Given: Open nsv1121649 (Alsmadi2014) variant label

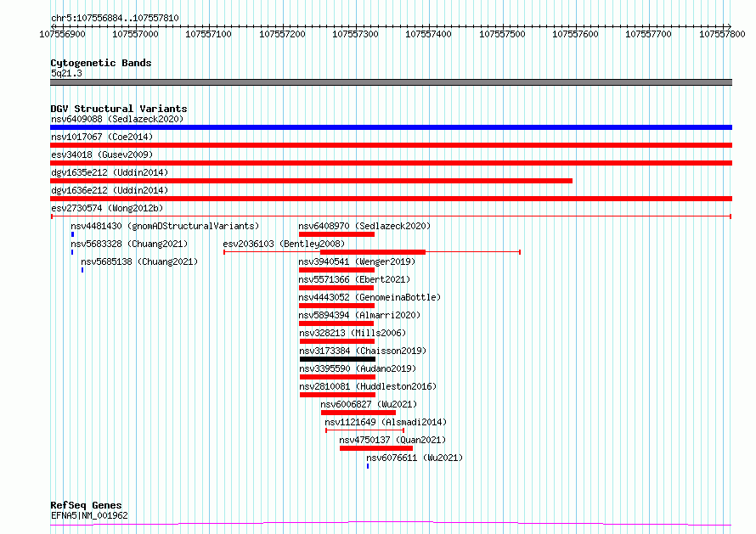Looking at the screenshot, I should point(386,422).
